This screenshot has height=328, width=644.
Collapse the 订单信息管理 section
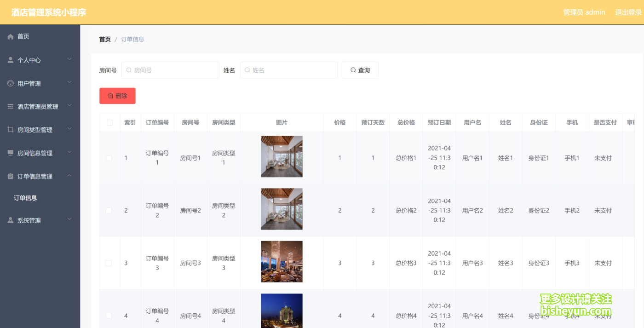click(x=69, y=176)
